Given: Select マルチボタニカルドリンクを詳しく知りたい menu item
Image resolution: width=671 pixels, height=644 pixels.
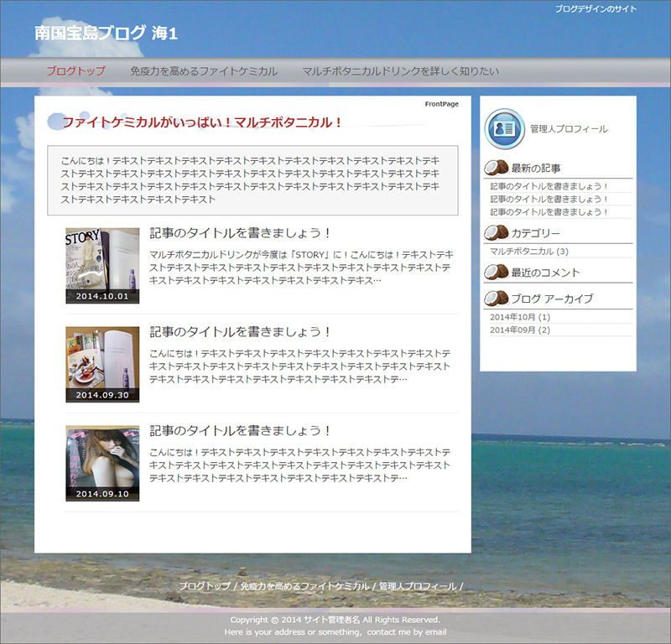Looking at the screenshot, I should point(400,71).
